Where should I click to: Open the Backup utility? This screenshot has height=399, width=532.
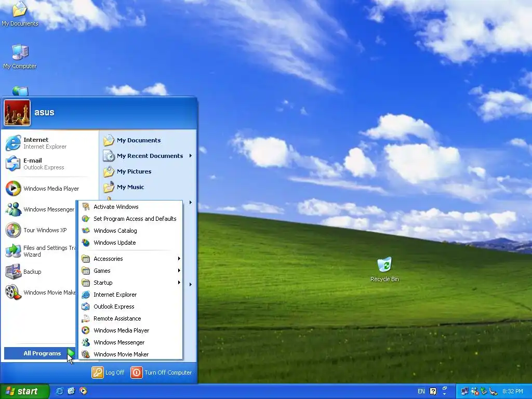[39, 272]
